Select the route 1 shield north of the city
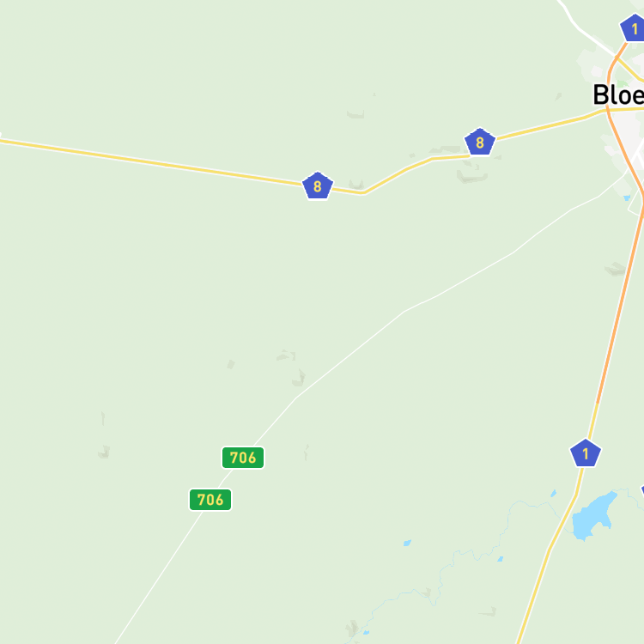This screenshot has width=644, height=644. 634,28
